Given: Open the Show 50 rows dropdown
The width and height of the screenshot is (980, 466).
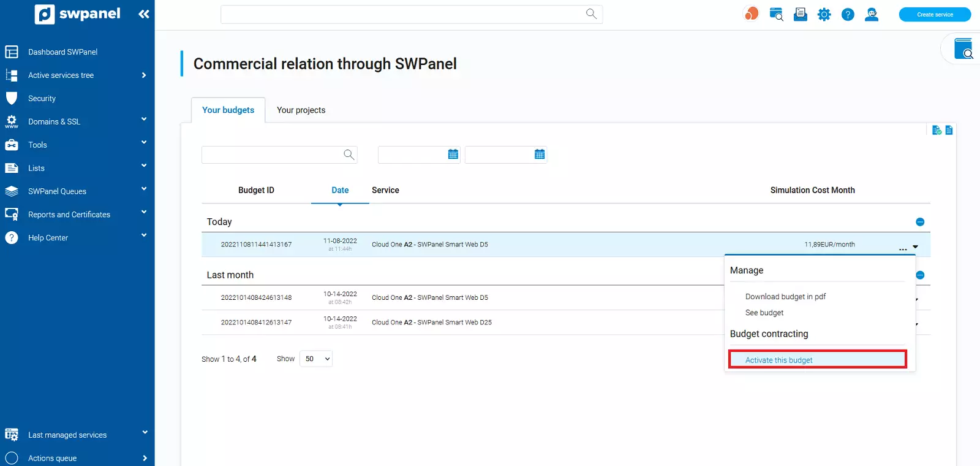Looking at the screenshot, I should tap(316, 359).
